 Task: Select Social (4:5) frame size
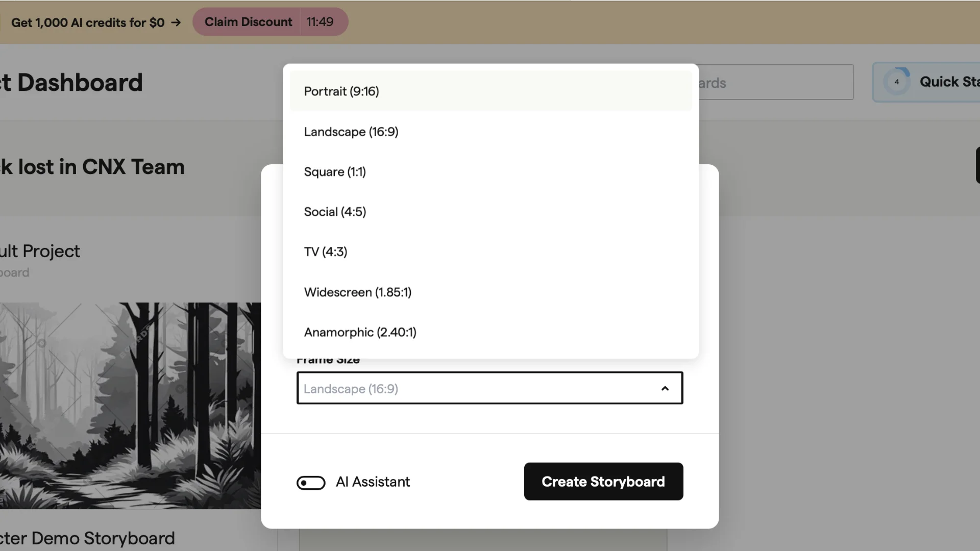335,212
